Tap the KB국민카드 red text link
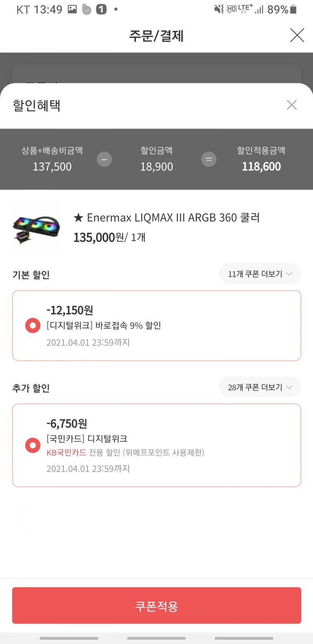Screen dimensions: 313x644 click(66, 452)
